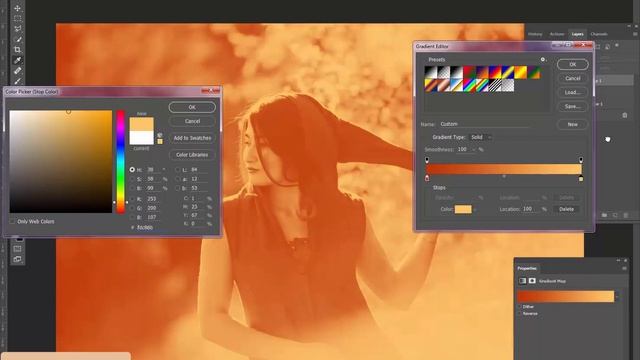Select the Quick Selection tool
640x360 pixels.
pyautogui.click(x=17, y=40)
